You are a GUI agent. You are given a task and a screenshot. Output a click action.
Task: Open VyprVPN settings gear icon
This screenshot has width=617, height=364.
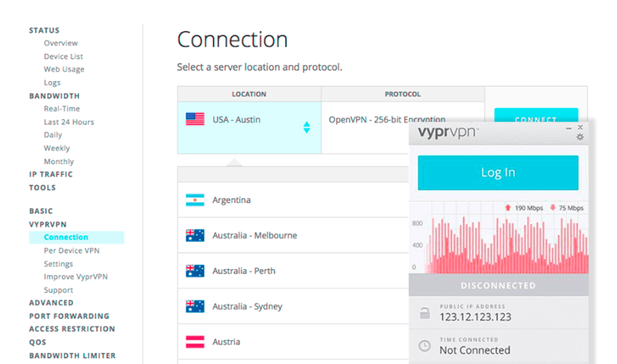point(580,138)
